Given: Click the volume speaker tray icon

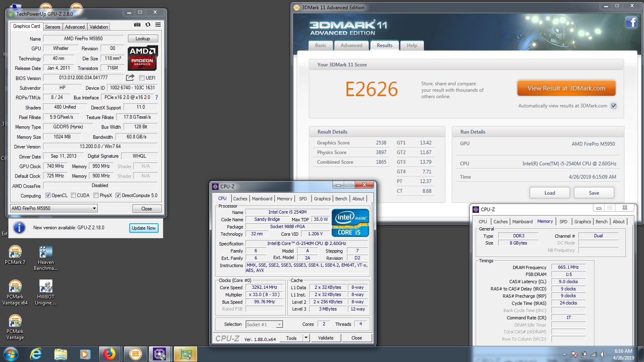Looking at the screenshot, I should click(x=603, y=354).
